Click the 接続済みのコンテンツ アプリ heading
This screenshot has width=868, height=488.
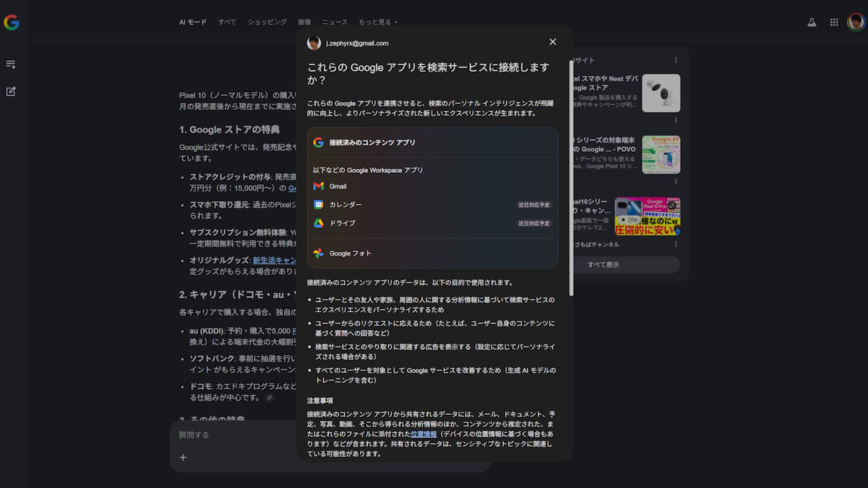(x=372, y=142)
